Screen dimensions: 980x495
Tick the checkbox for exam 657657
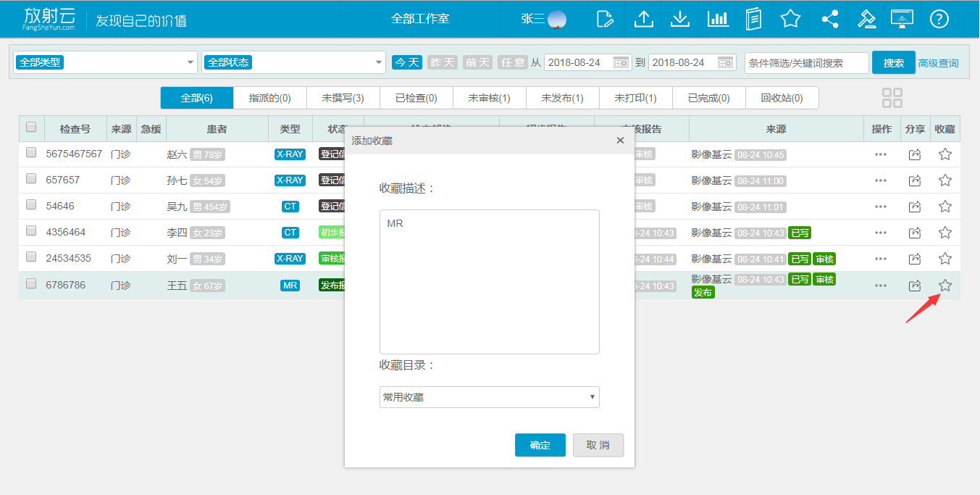pos(31,179)
